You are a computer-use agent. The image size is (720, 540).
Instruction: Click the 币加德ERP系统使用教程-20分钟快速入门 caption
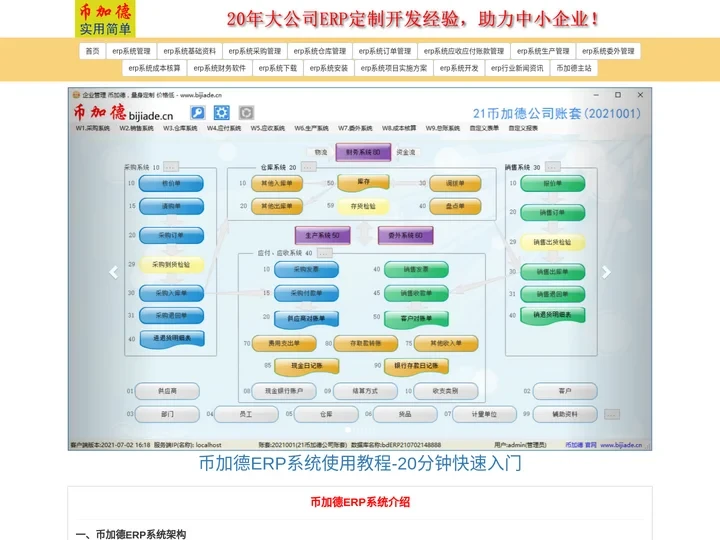(360, 463)
